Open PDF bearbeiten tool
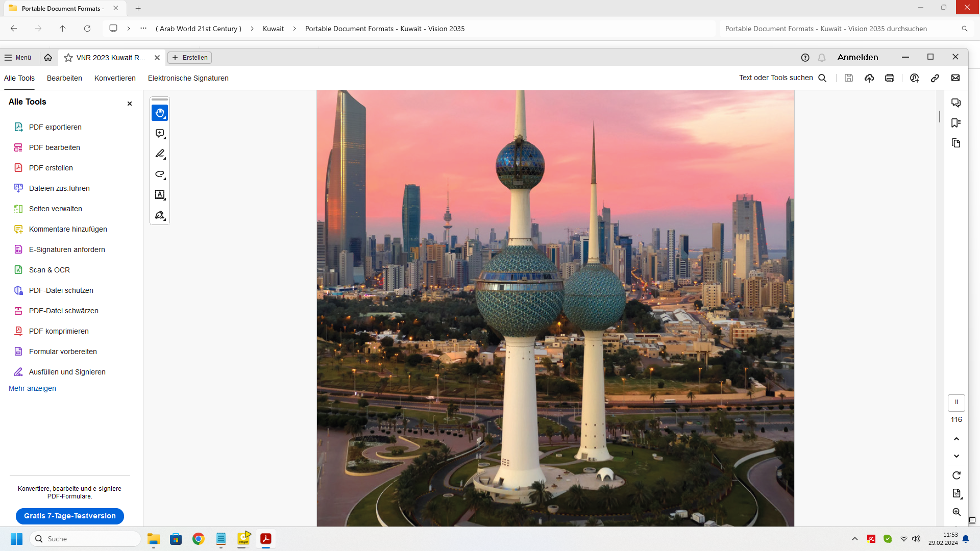Screen dimensions: 980x551 55,147
